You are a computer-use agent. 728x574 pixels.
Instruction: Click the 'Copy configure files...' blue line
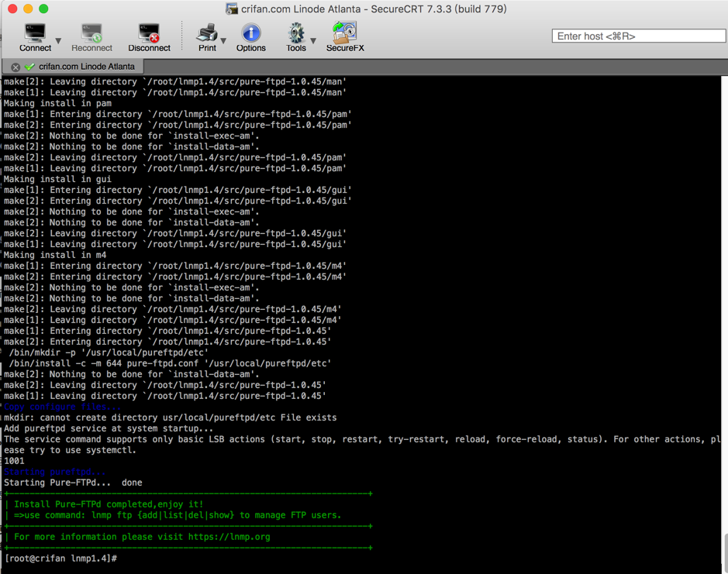tap(62, 407)
